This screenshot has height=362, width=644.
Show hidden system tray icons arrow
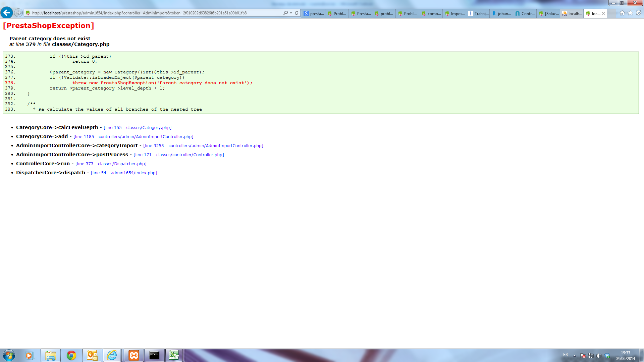coord(575,356)
